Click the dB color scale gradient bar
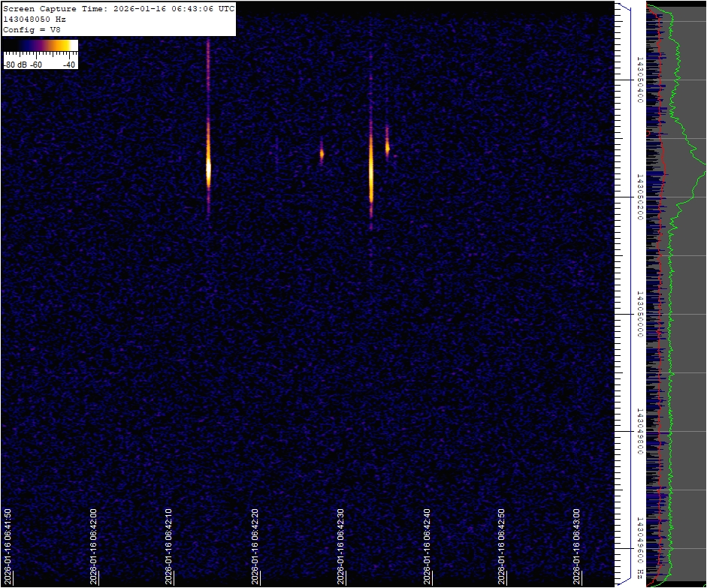The height and width of the screenshot is (588, 707). pos(41,46)
